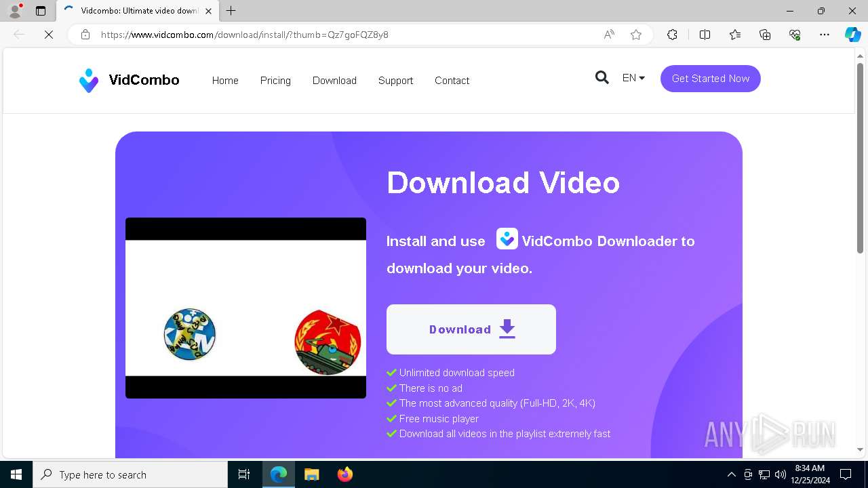Open Task View on the taskbar
The width and height of the screenshot is (868, 488).
tap(244, 474)
